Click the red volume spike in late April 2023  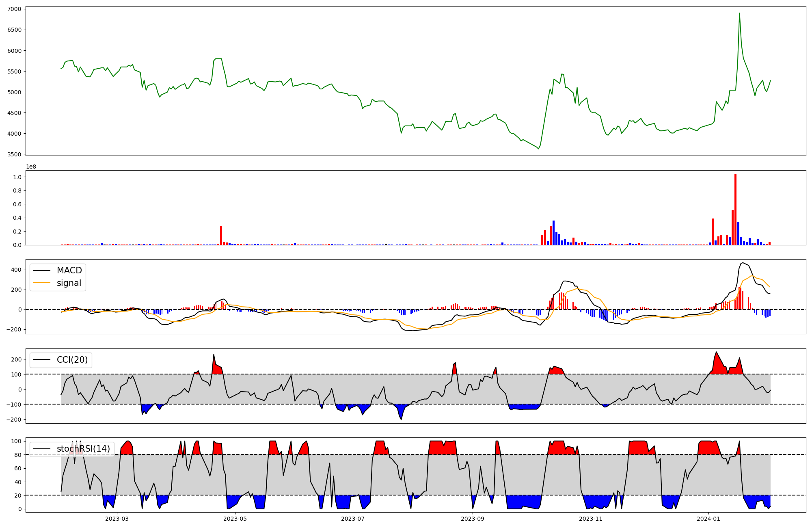pos(221,236)
